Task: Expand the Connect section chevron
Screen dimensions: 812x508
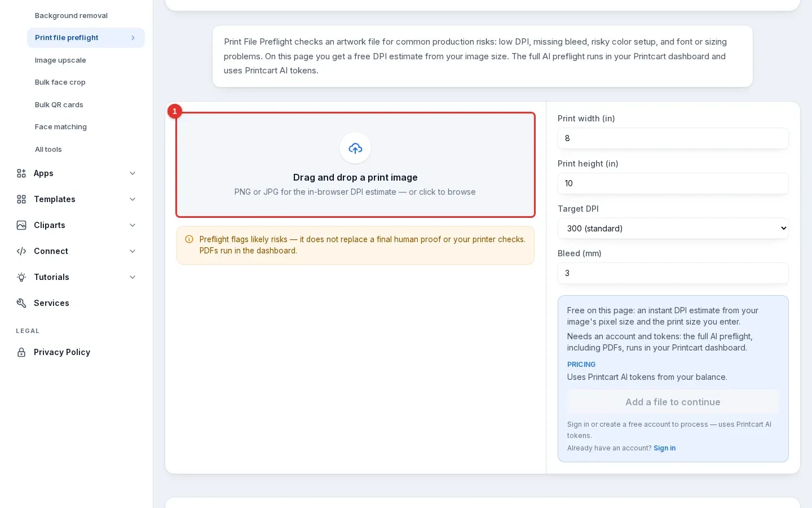Action: (x=133, y=251)
